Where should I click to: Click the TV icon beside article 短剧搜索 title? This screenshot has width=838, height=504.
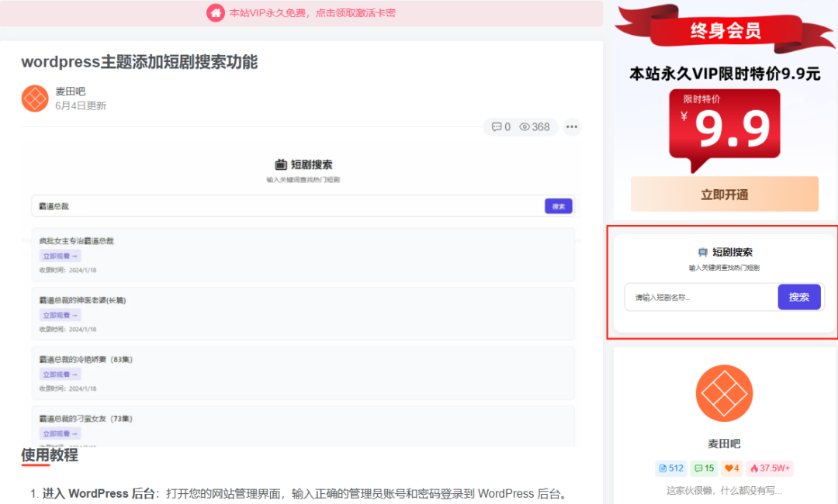point(281,164)
